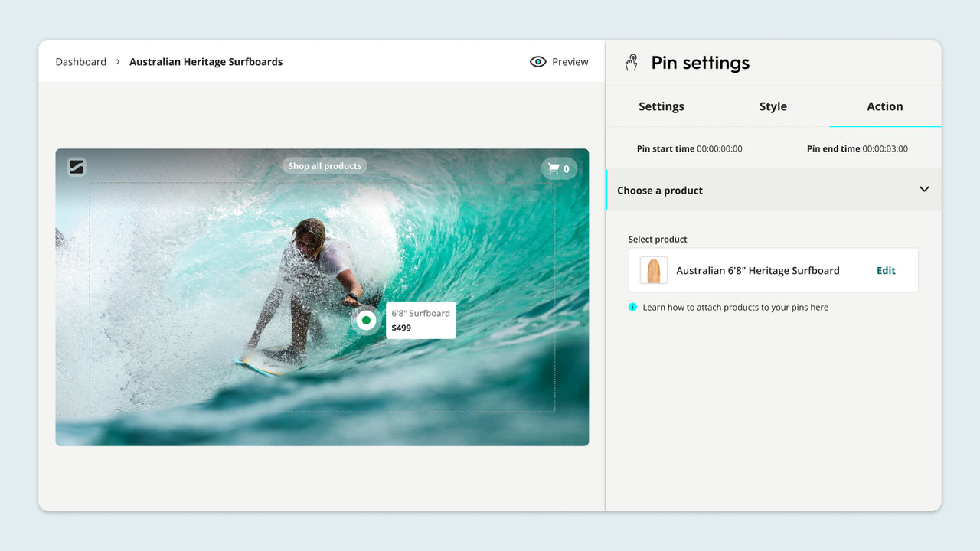Image resolution: width=980 pixels, height=551 pixels.
Task: Click the Pin settings hand pointer icon
Action: (631, 63)
